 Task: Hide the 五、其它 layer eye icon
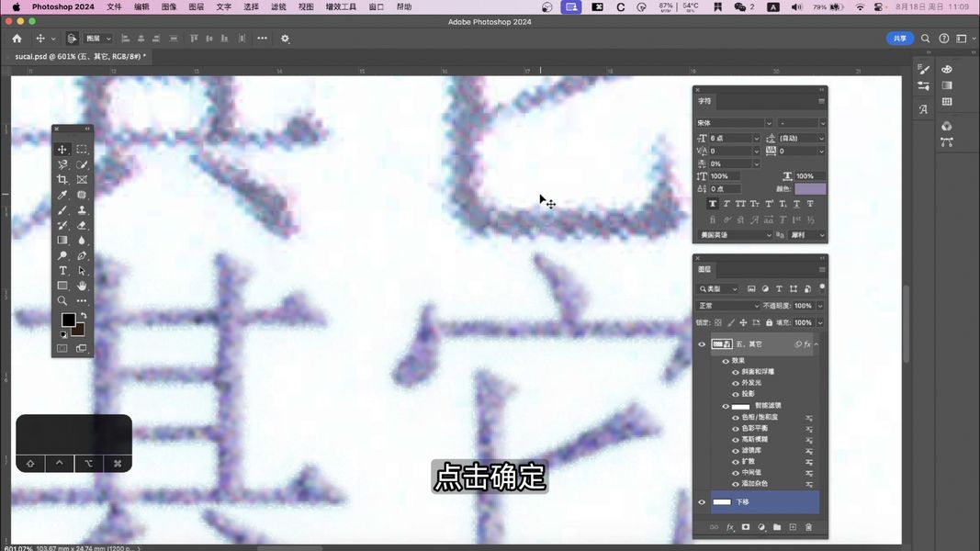pos(702,344)
